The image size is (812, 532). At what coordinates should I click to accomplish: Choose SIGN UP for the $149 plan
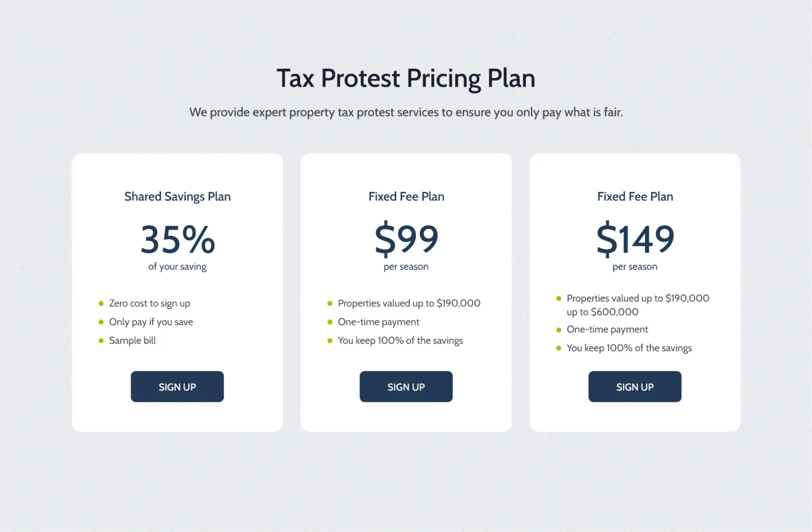(634, 387)
